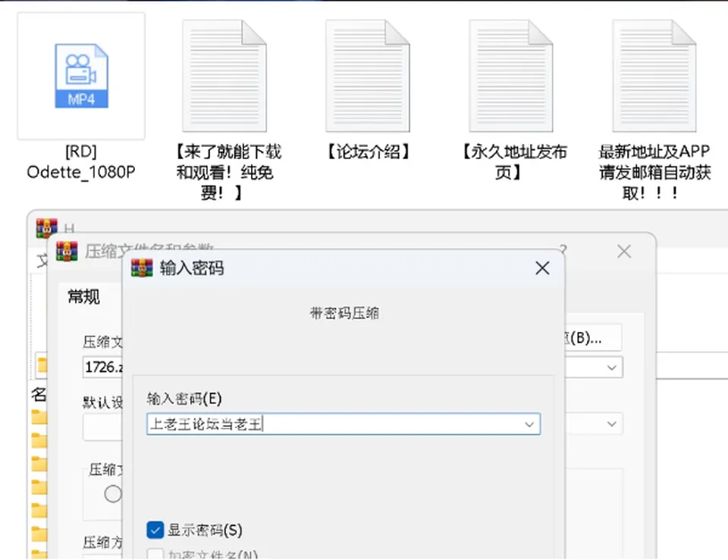This screenshot has width=728, height=560.
Task: Click the [RD] Odette_1080P file name
Action: tap(81, 162)
